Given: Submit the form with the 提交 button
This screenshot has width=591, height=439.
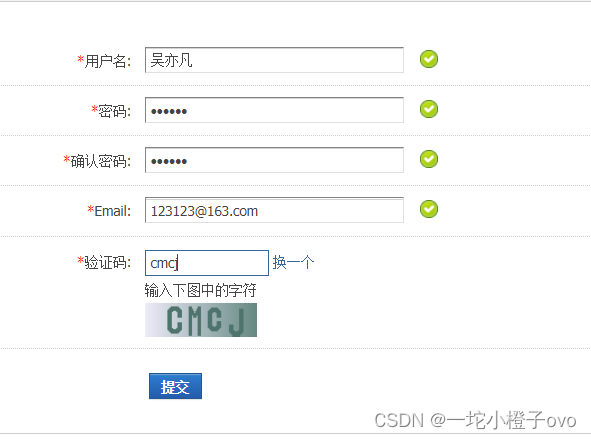Looking at the screenshot, I should click(175, 386).
